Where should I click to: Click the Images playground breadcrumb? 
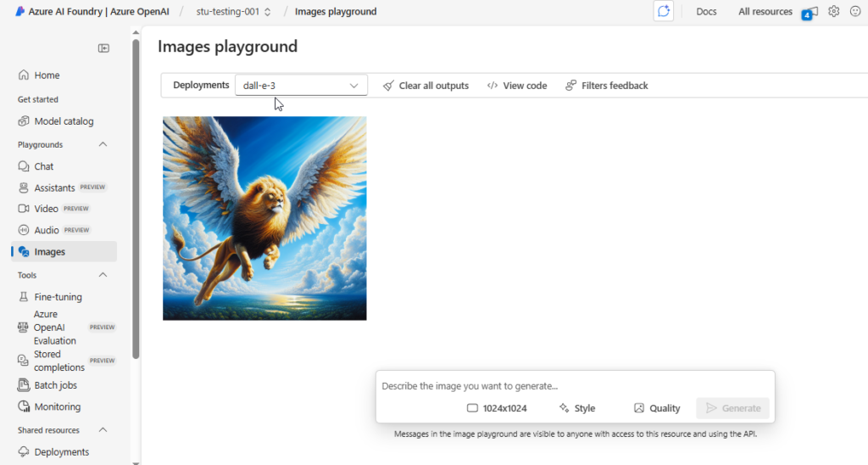click(x=336, y=12)
